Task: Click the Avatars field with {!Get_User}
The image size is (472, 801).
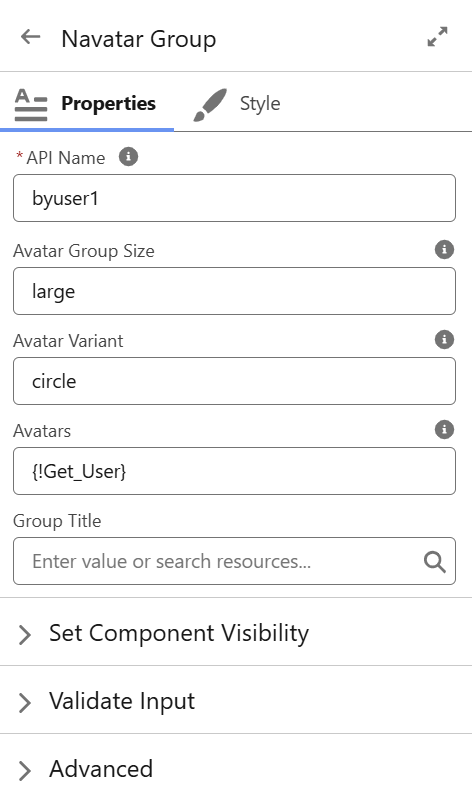Action: pos(234,471)
